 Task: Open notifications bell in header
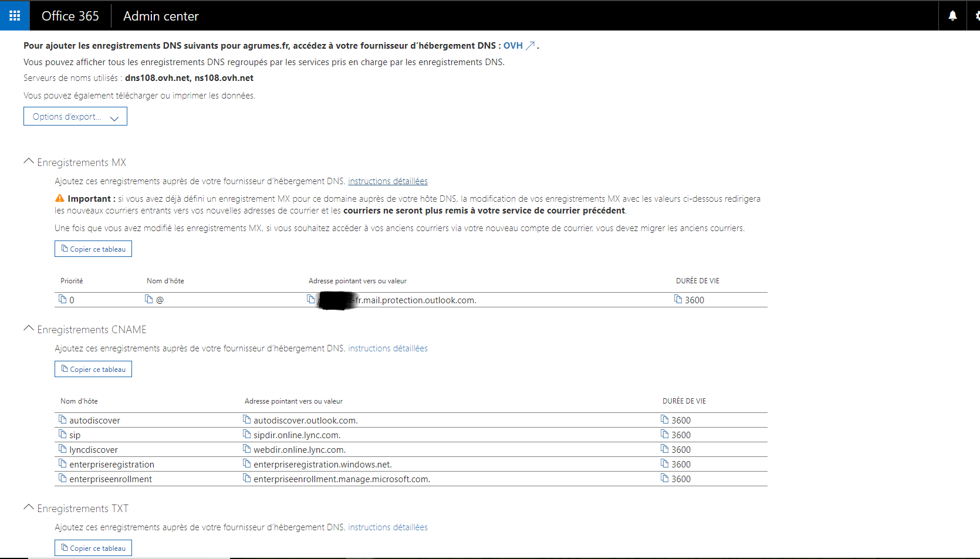(952, 16)
